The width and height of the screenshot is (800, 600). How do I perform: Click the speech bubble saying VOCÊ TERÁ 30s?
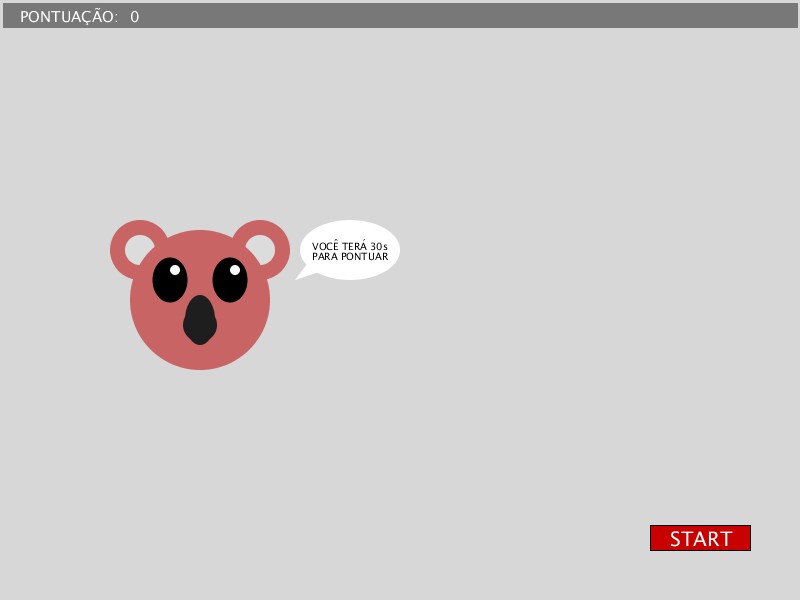348,250
